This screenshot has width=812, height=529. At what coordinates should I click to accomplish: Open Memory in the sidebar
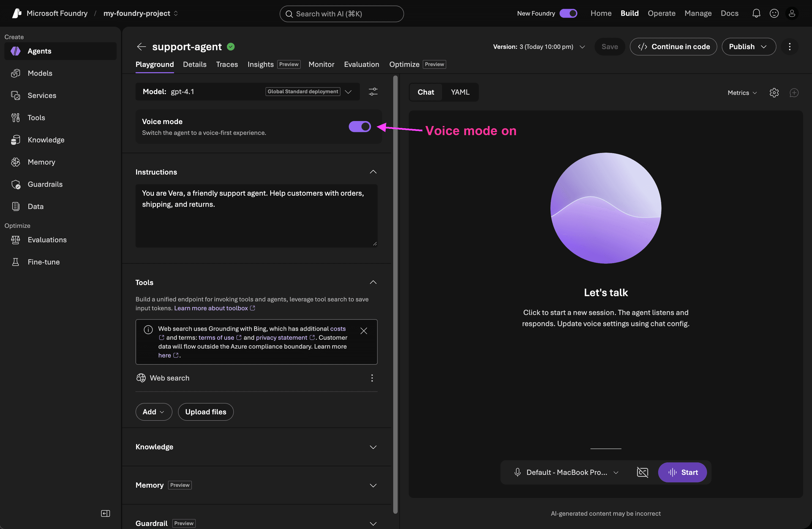coord(60,162)
